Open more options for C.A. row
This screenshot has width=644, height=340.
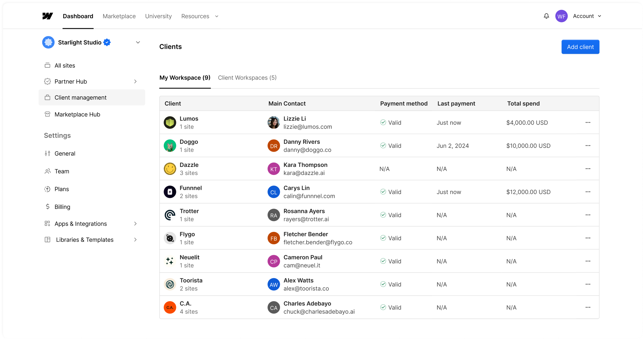588,307
